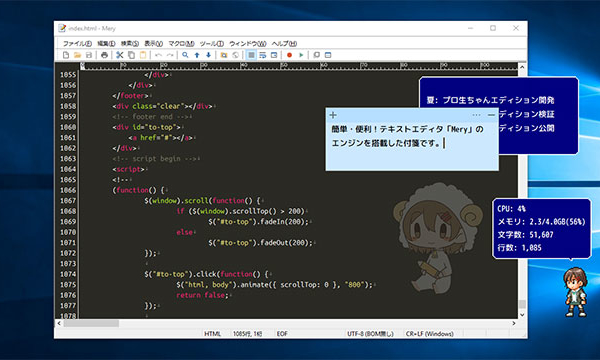Screen dimensions: 600x360
Task: Print the document via printer icon
Action: (x=104, y=55)
